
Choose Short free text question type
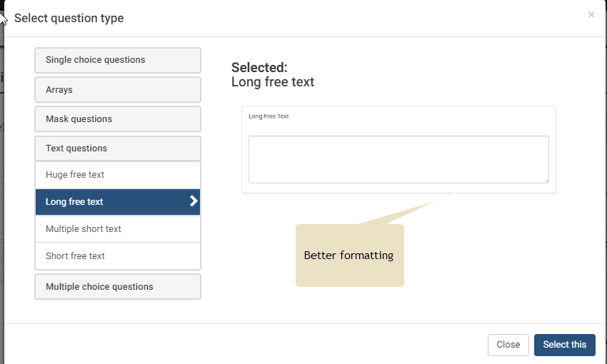click(117, 256)
